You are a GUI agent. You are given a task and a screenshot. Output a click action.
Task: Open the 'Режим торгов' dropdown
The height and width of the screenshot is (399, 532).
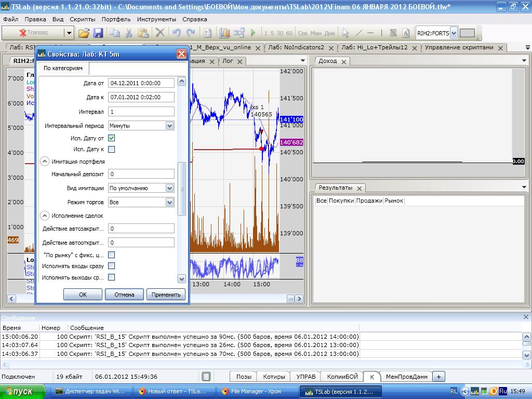[x=169, y=202]
